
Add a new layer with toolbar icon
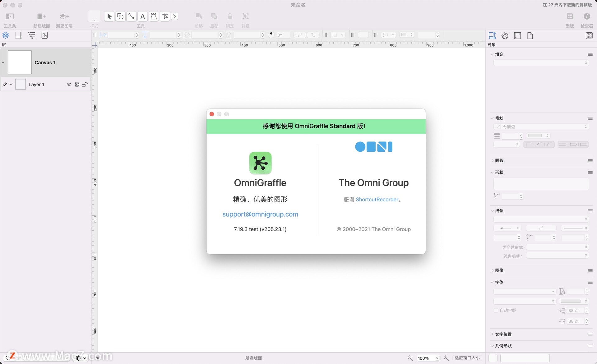pyautogui.click(x=64, y=16)
